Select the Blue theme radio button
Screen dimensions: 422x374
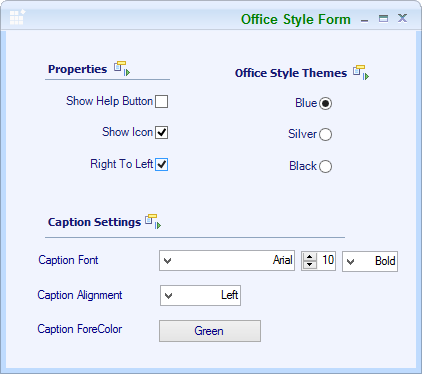click(x=325, y=103)
